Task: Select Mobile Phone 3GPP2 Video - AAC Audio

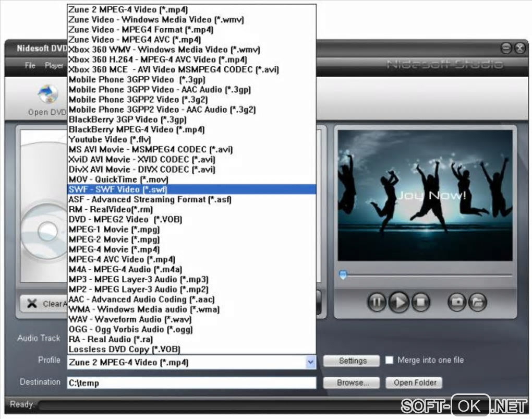Action: pyautogui.click(x=192, y=110)
